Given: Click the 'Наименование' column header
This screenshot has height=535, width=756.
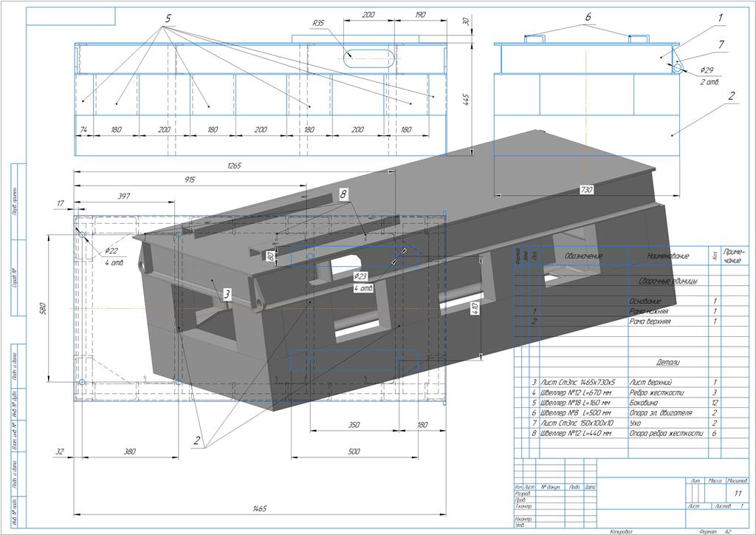Looking at the screenshot, I should [x=667, y=256].
